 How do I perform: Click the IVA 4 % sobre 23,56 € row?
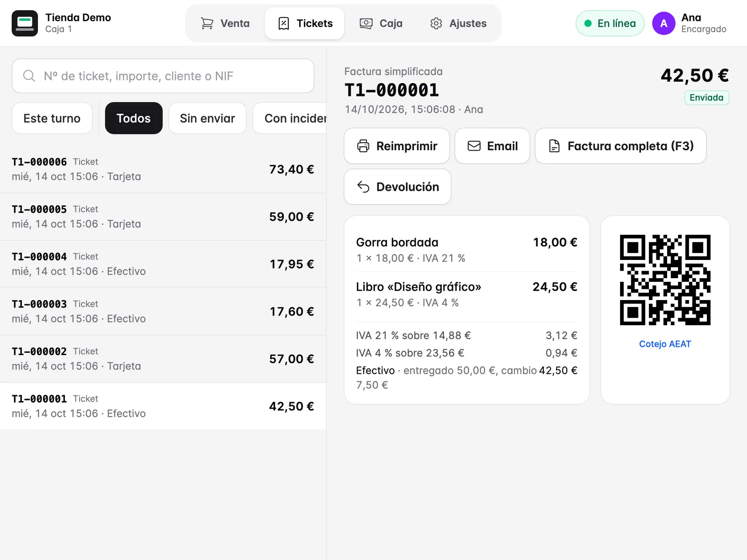[x=466, y=353]
